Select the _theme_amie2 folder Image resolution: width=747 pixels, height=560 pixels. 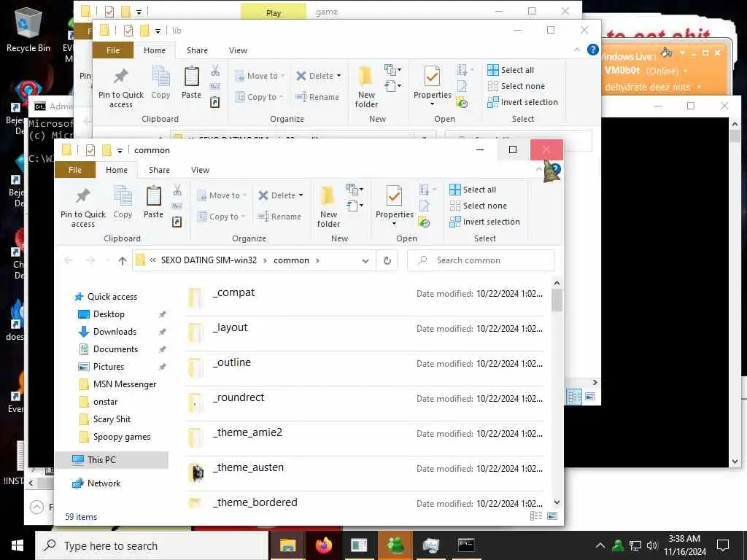pyautogui.click(x=365, y=438)
